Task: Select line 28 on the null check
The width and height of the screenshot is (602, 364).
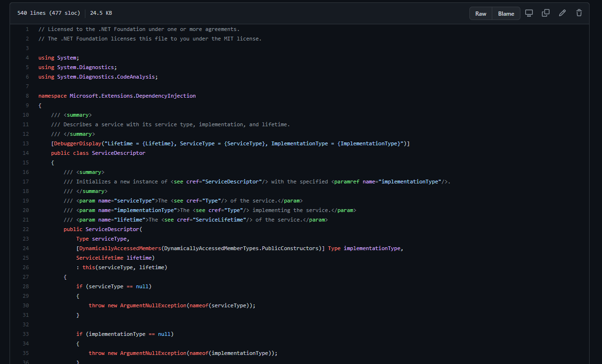Action: click(26, 286)
